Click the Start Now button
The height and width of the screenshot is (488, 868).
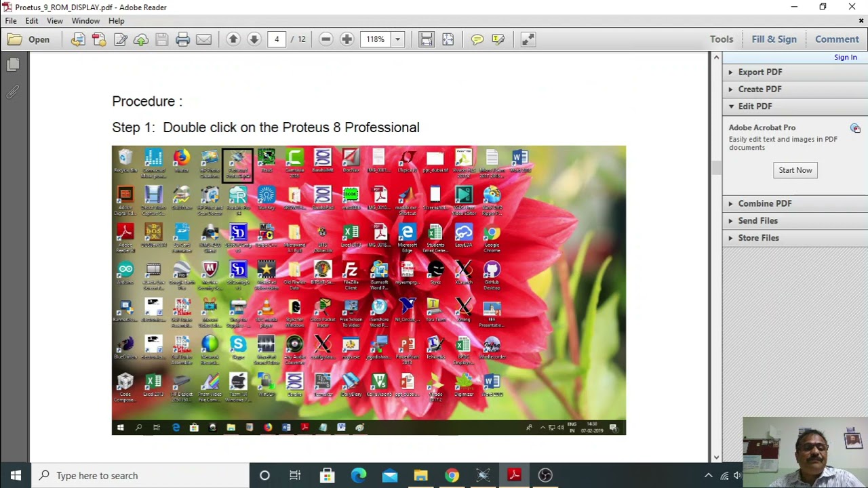795,170
